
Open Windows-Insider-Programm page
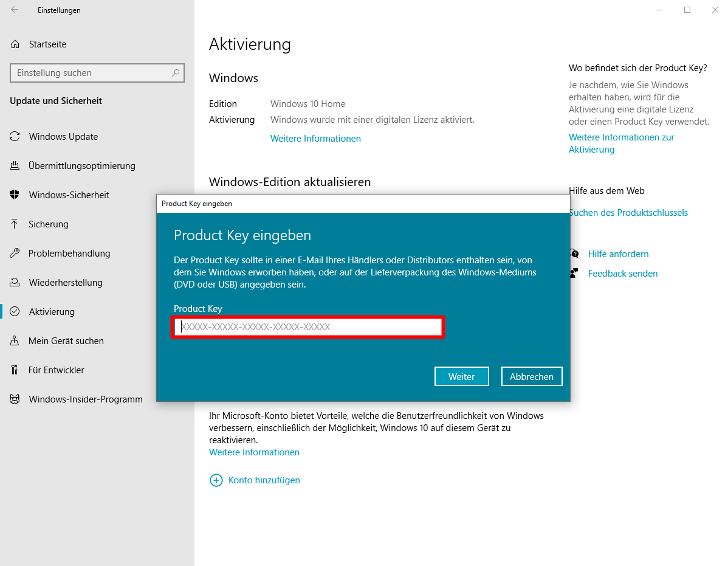pyautogui.click(x=86, y=399)
